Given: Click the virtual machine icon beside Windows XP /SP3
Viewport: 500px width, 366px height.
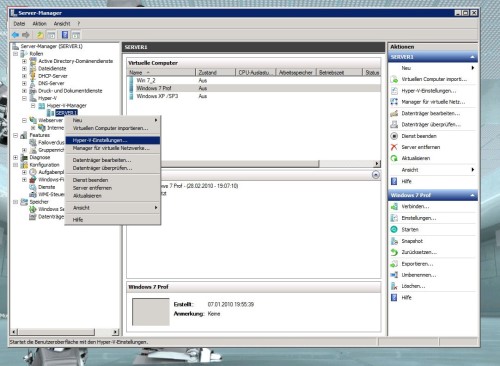Looking at the screenshot, I should [131, 96].
